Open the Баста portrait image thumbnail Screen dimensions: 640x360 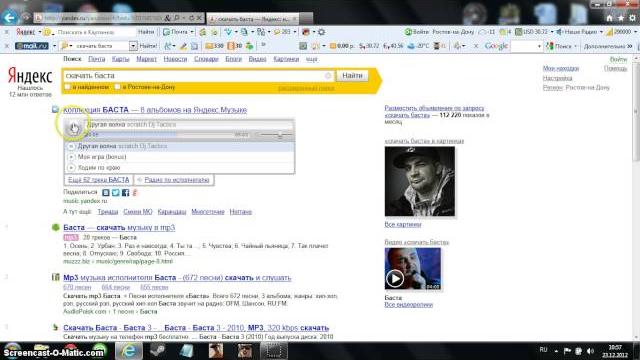[x=420, y=181]
